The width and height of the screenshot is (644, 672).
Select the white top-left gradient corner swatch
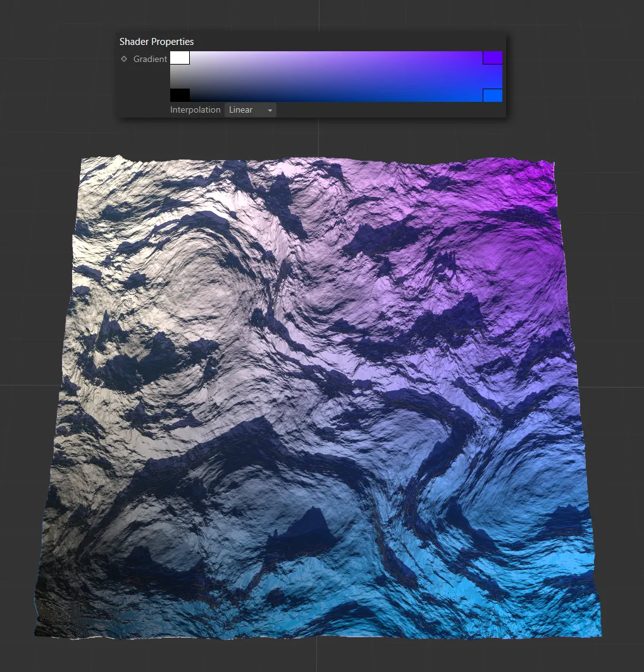pos(179,58)
